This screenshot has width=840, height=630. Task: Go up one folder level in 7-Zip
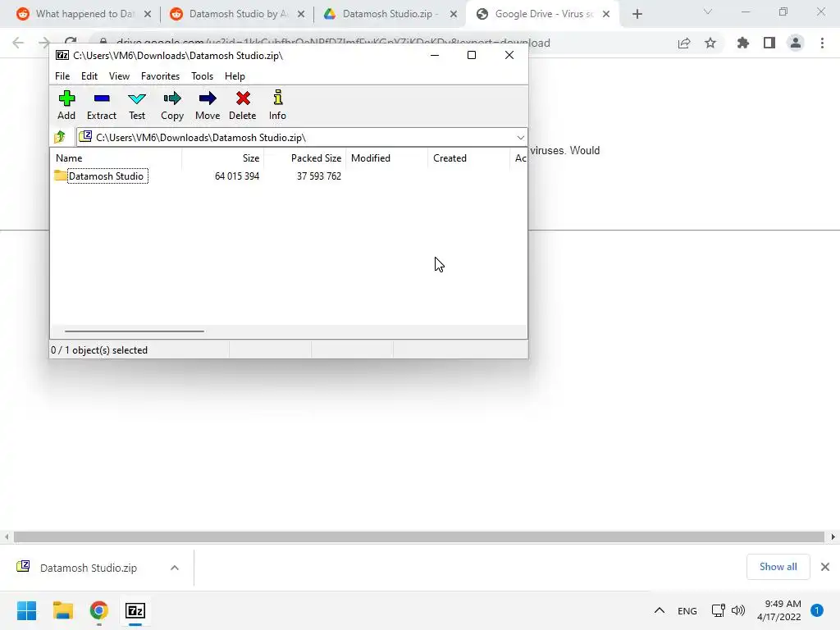(60, 137)
